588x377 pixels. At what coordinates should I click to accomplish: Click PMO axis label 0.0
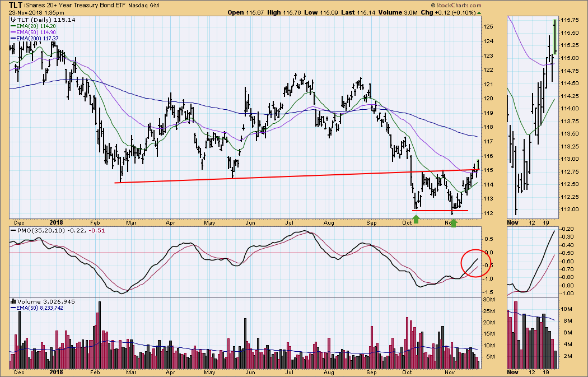click(x=488, y=253)
